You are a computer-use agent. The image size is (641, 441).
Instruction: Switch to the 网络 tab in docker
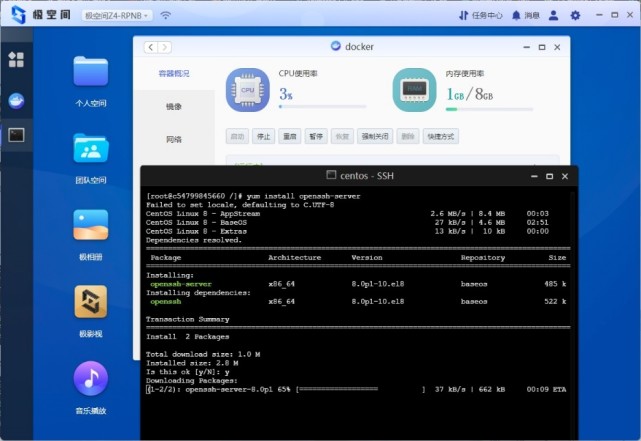click(174, 139)
